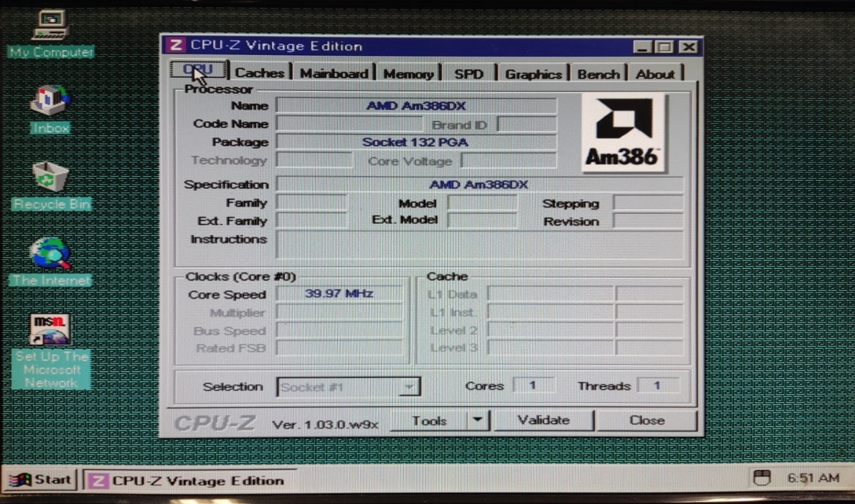Select CPU-Z Vintage Edition taskbar button
The width and height of the screenshot is (855, 504).
click(x=190, y=480)
